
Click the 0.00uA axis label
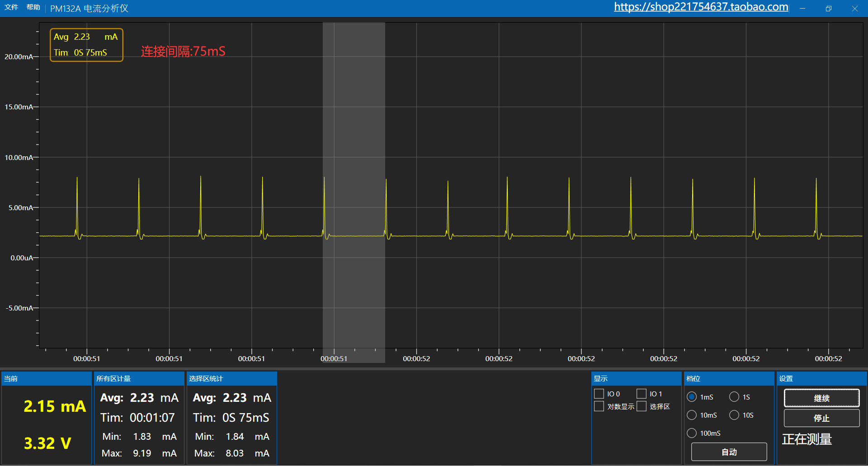22,258
